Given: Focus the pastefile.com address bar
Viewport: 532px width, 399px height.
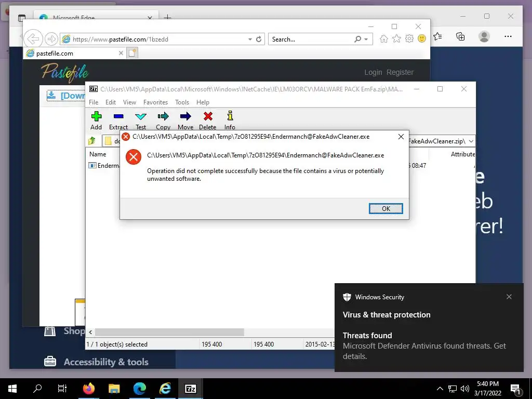Looking at the screenshot, I should click(154, 39).
